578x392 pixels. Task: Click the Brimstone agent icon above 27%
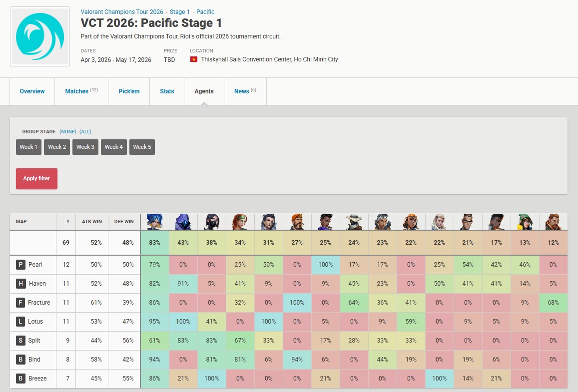tap(297, 221)
